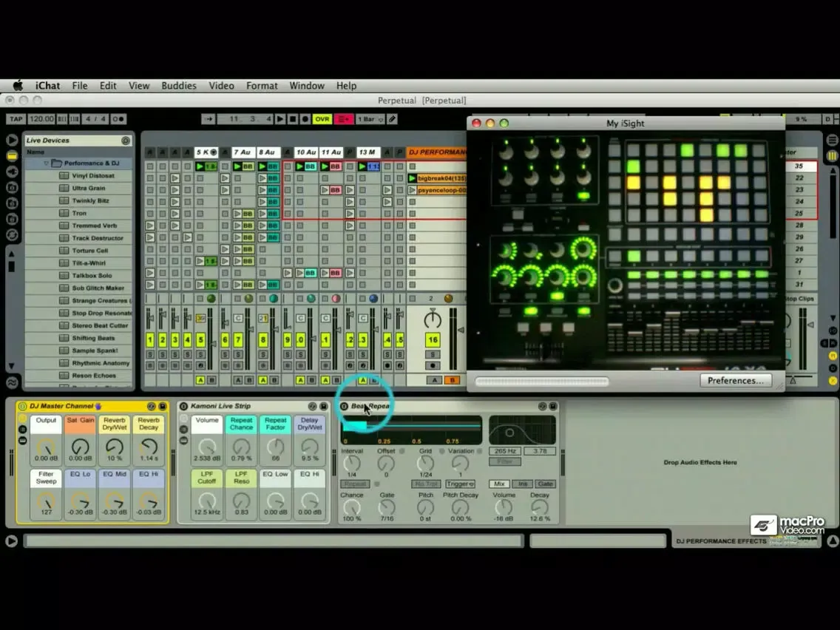Screen dimensions: 840x630
Task: Open the groove pool wave icon
Action: coord(12,382)
